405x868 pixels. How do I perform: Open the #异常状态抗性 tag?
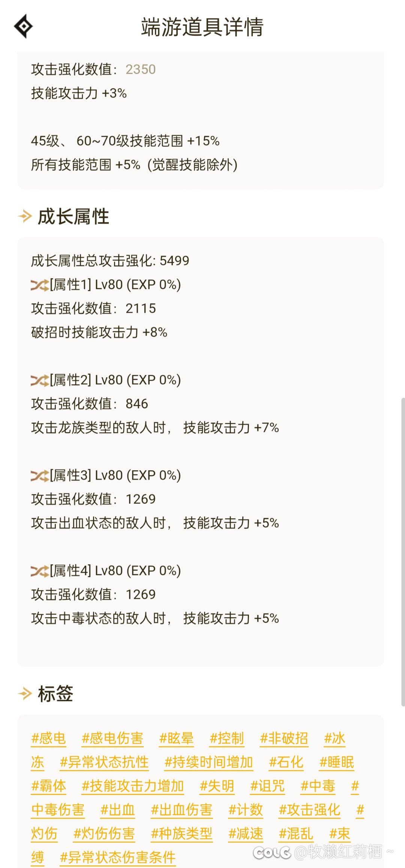pos(104,762)
